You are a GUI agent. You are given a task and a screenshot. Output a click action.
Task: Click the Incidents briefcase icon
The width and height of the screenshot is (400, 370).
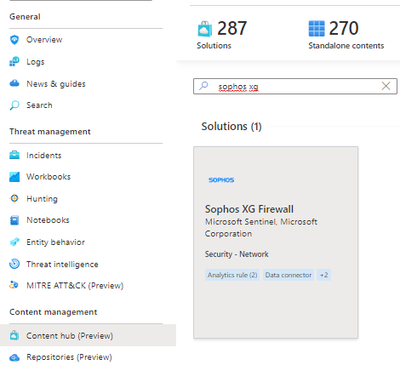click(14, 155)
